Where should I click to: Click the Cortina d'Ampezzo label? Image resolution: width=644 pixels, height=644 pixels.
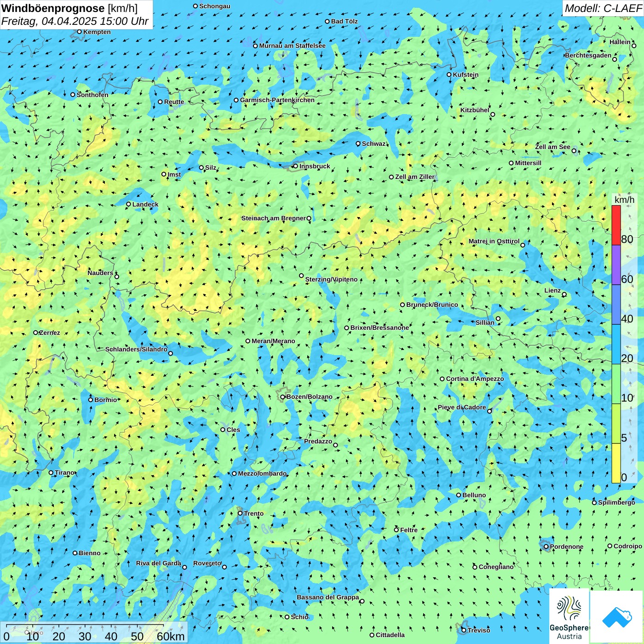coord(475,379)
